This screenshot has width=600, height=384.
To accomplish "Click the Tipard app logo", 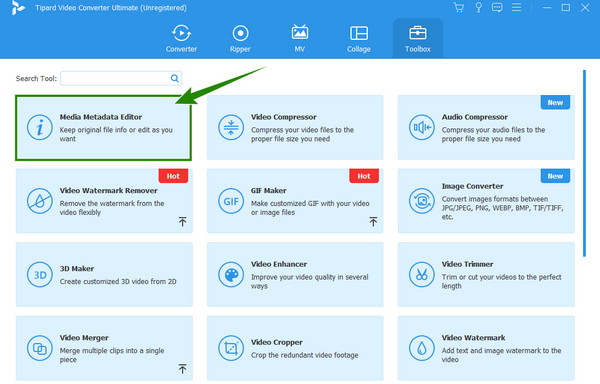I will click(x=18, y=8).
